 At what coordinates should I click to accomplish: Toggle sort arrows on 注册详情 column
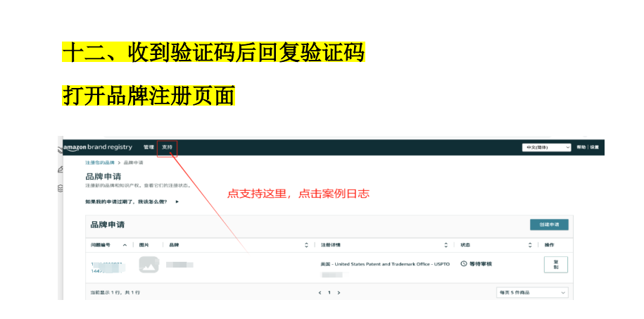[446, 245]
